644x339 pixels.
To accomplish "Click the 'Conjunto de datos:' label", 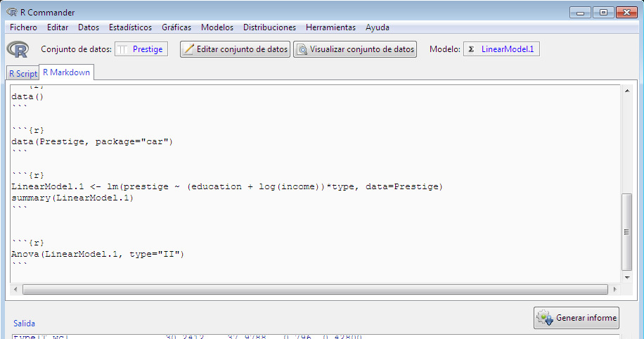I will coord(76,49).
